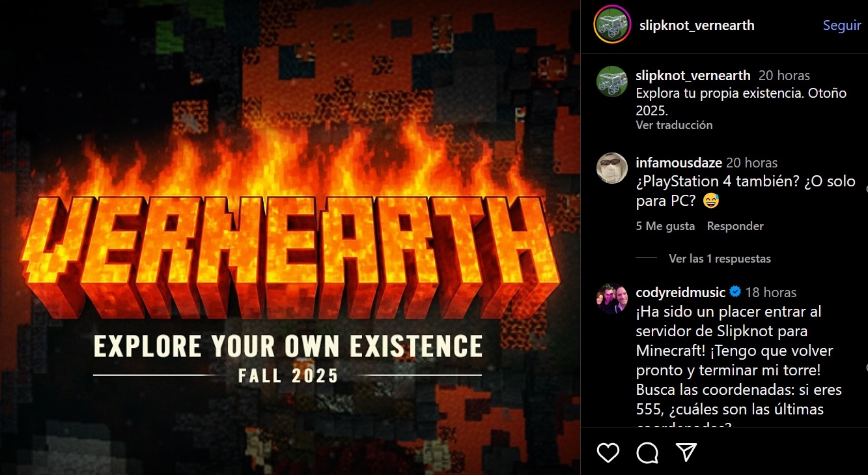Open infamousdaze username link
The image size is (868, 475).
point(679,163)
